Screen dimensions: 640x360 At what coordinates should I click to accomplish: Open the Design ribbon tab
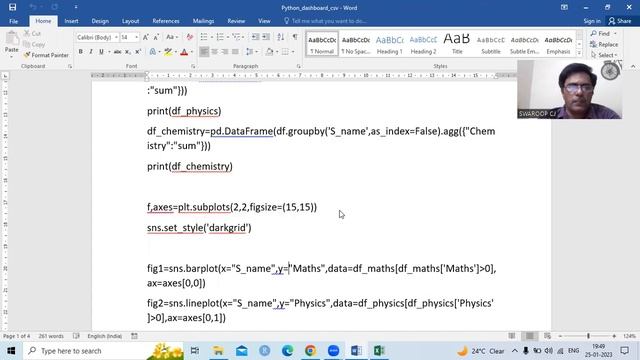click(100, 21)
